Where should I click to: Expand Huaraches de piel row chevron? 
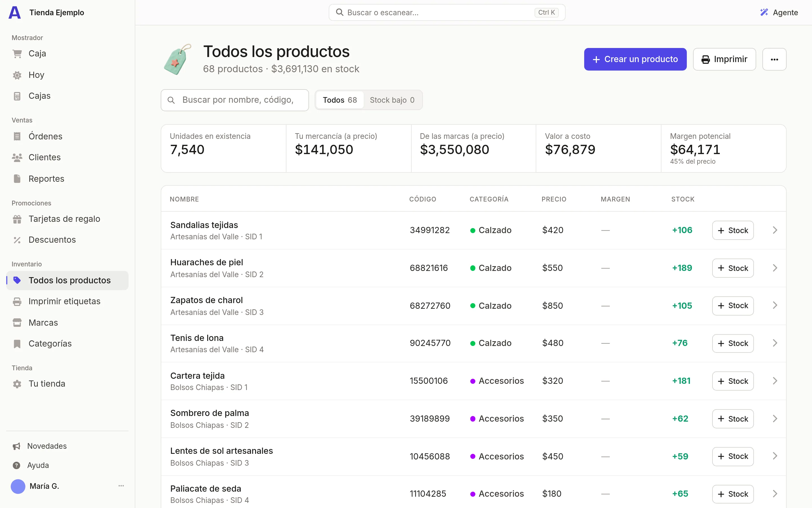[x=775, y=268]
